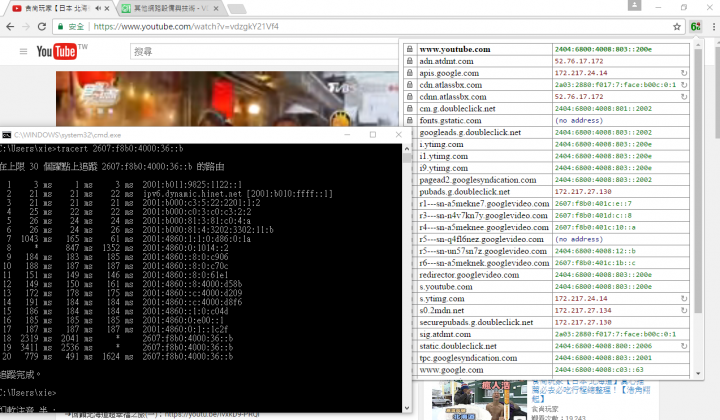Screen dimensions: 720x420
Task: Click IP address 2607:f8b0:401c:e::7
Action: click(593, 203)
